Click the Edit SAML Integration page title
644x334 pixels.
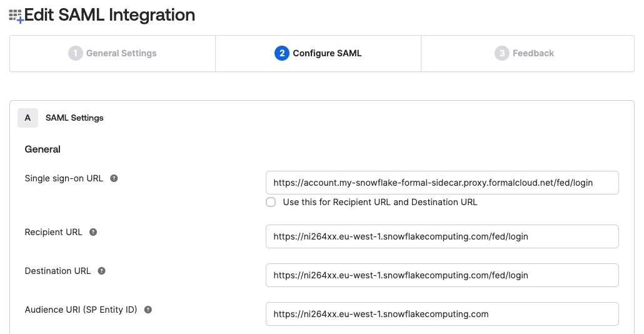click(109, 15)
